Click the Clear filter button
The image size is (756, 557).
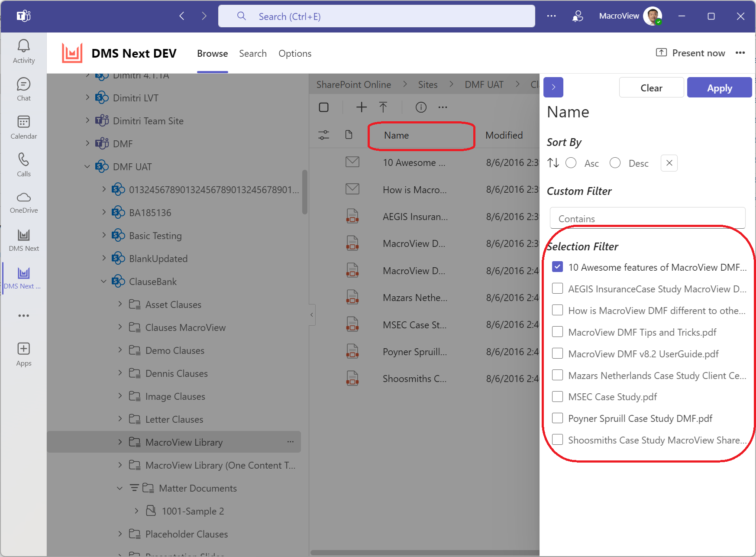click(652, 87)
